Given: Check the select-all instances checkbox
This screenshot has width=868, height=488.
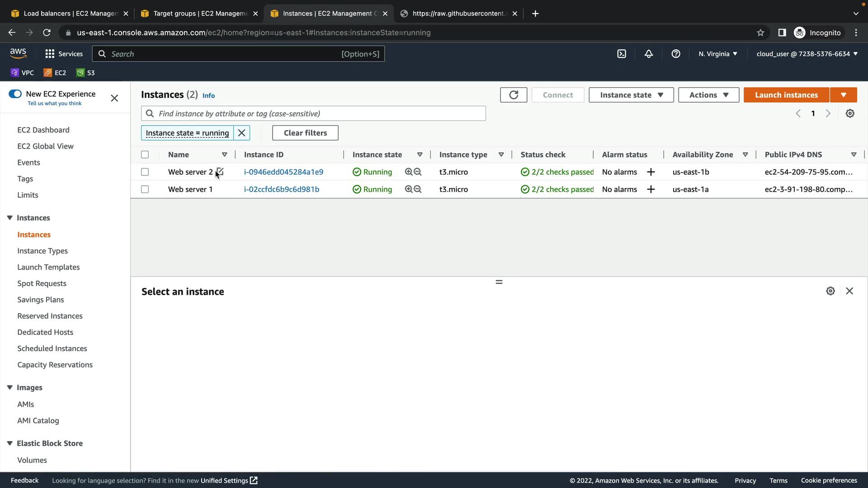Looking at the screenshot, I should coord(145,155).
